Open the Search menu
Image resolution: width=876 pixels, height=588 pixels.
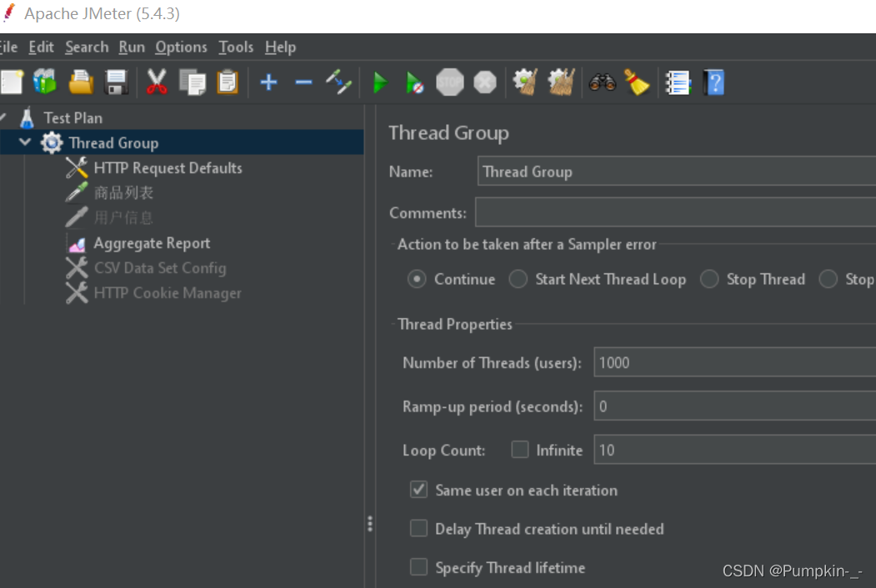pyautogui.click(x=87, y=47)
